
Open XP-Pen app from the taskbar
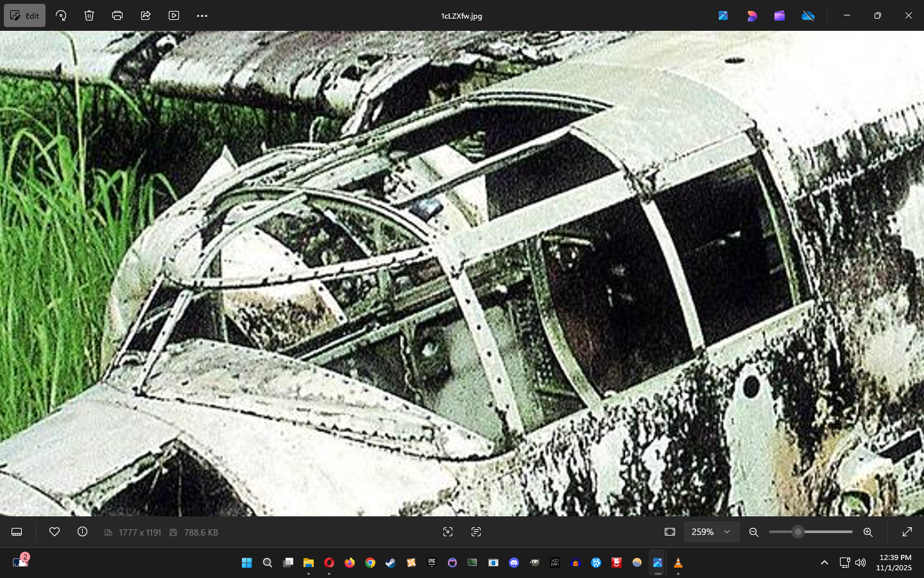(555, 563)
